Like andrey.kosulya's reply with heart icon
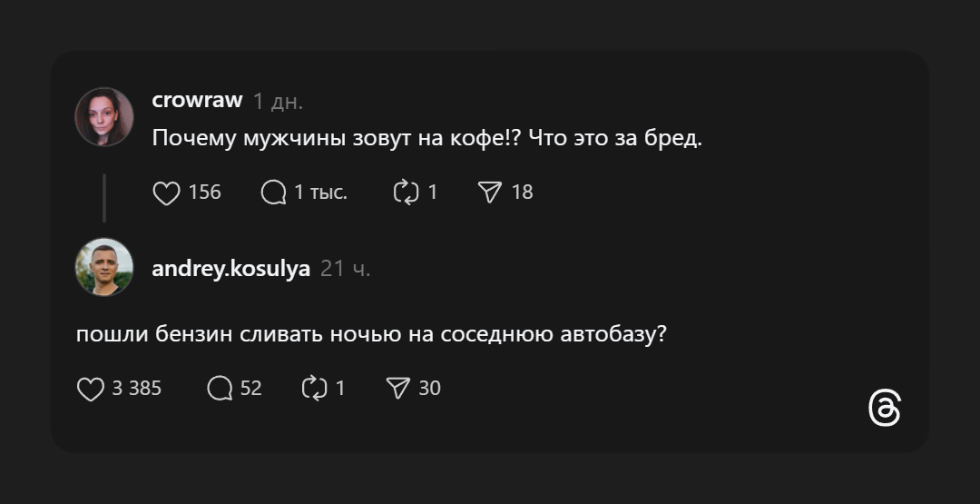 click(x=91, y=389)
